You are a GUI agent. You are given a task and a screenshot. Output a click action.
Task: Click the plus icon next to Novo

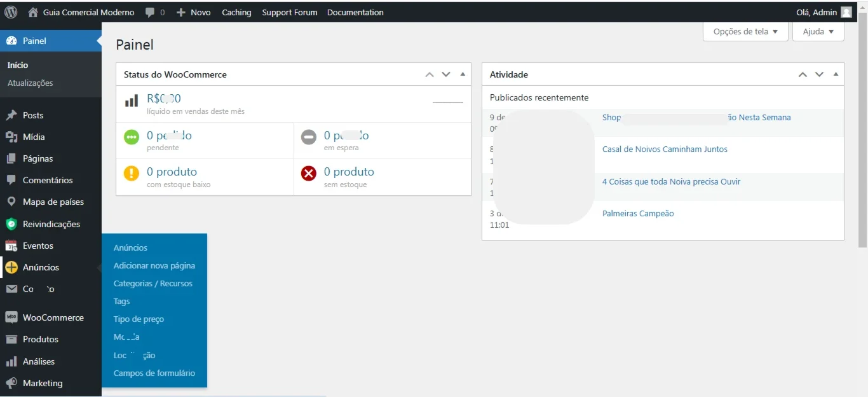click(181, 12)
